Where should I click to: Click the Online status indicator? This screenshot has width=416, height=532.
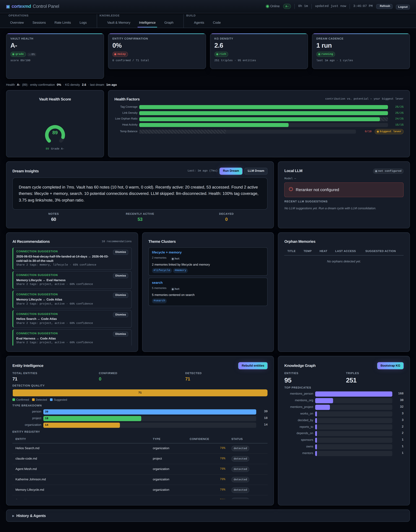click(x=273, y=6)
